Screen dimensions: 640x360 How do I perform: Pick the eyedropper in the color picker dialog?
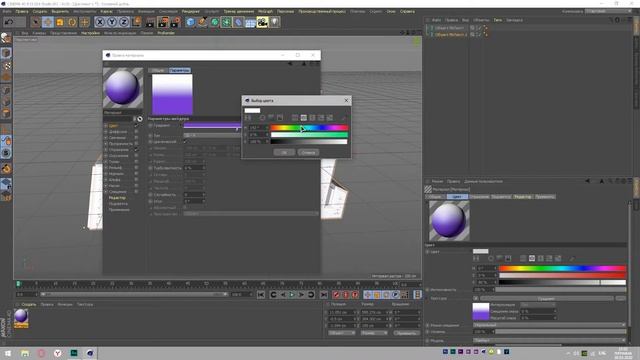coord(344,118)
